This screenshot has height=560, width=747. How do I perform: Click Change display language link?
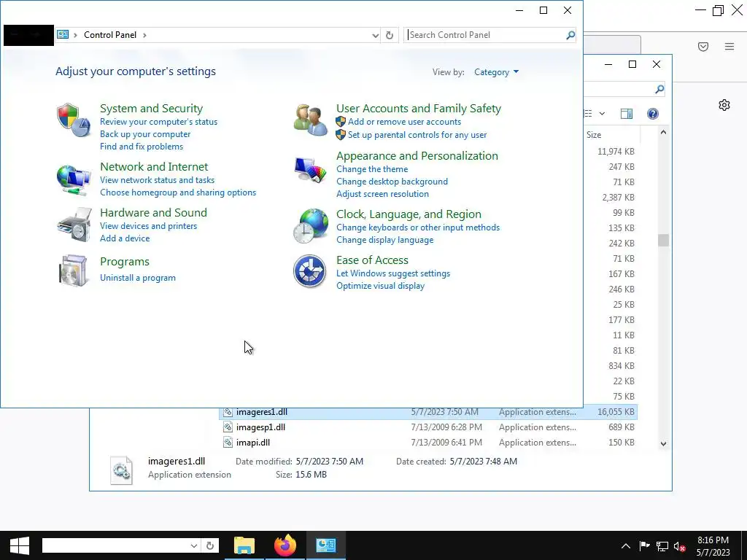(x=384, y=239)
